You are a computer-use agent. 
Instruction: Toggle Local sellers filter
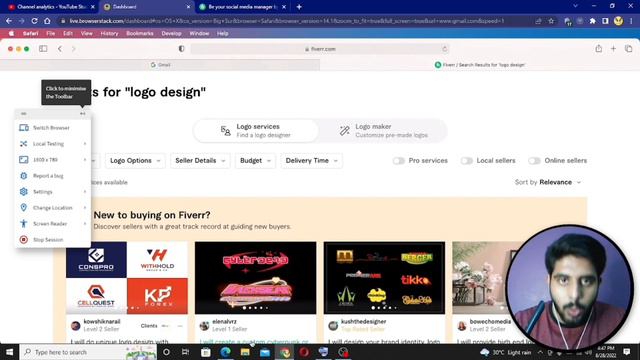pos(467,161)
